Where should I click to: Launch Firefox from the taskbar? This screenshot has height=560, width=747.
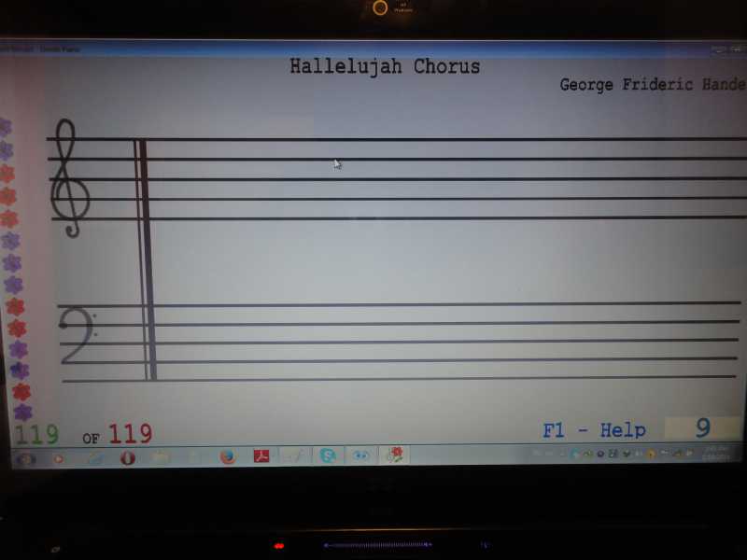(228, 456)
